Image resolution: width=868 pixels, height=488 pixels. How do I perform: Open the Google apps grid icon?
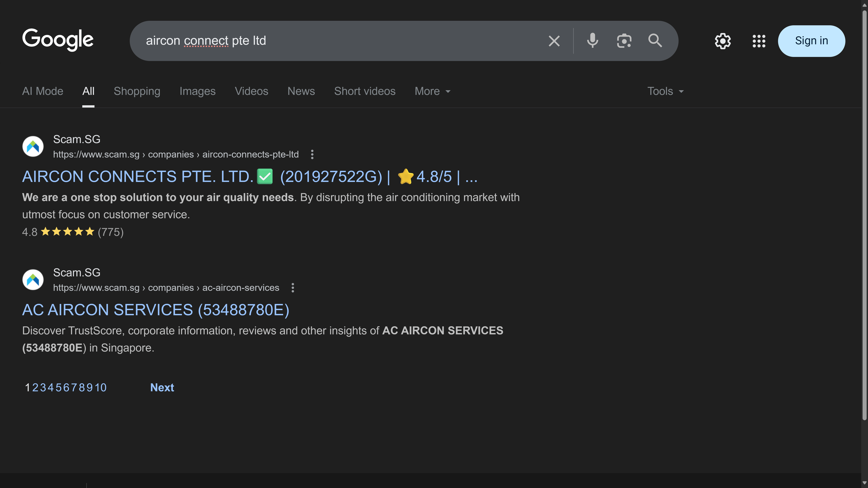click(x=759, y=41)
